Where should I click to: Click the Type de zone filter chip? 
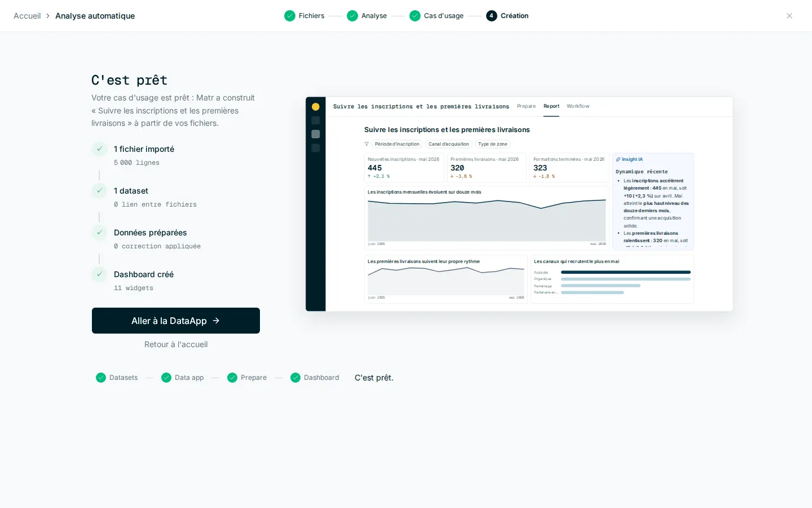point(493,144)
